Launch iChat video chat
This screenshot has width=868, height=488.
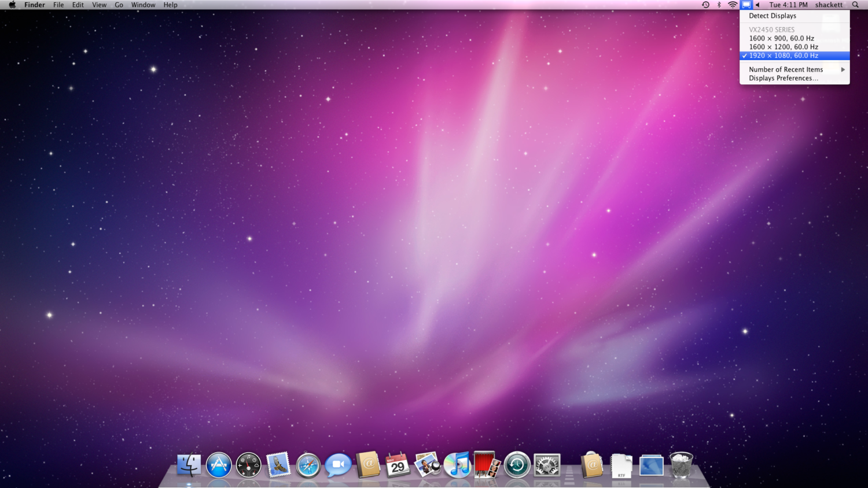pyautogui.click(x=339, y=464)
